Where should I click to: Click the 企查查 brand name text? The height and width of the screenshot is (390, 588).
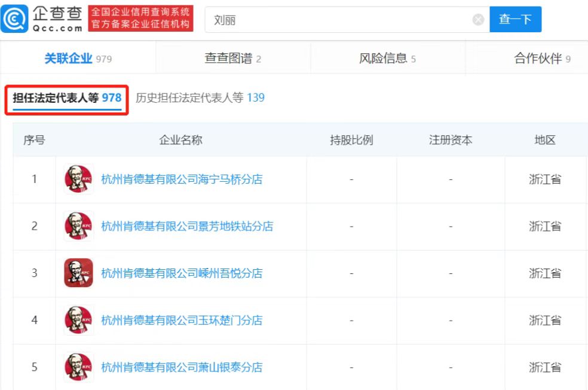(x=57, y=14)
